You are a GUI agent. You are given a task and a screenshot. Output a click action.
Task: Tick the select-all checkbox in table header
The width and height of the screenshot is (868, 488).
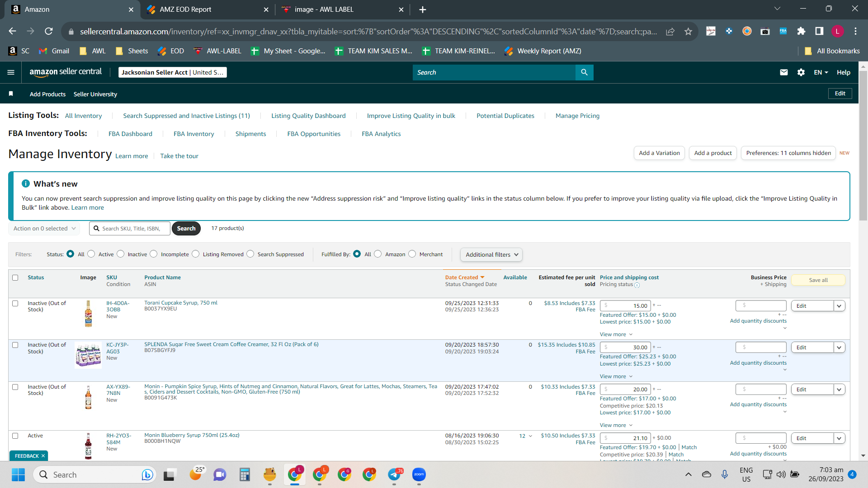point(15,277)
